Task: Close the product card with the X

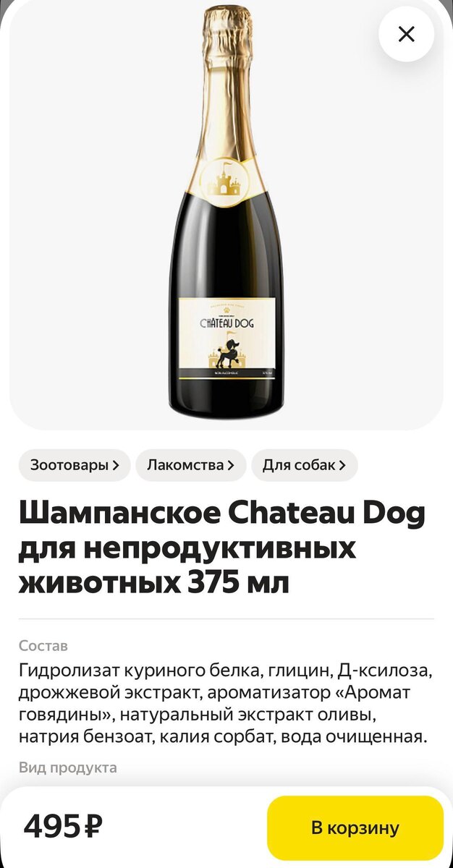Action: 407,34
